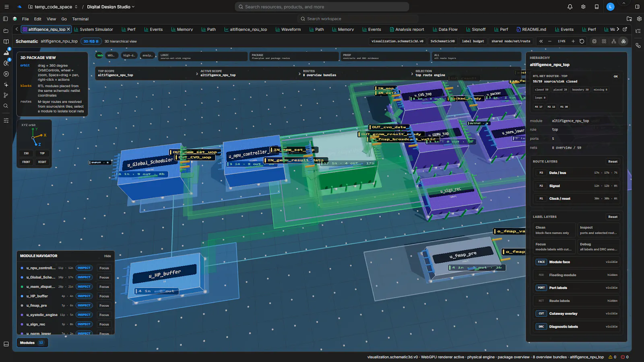Viewport: 644px width, 362px height.
Task: Select the grid view mode icon
Action: 604,41
